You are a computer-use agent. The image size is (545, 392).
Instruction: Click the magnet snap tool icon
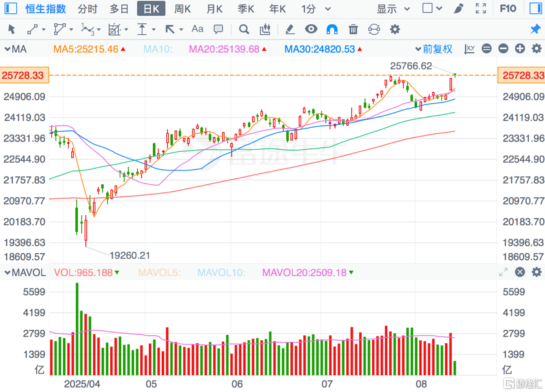click(x=332, y=29)
